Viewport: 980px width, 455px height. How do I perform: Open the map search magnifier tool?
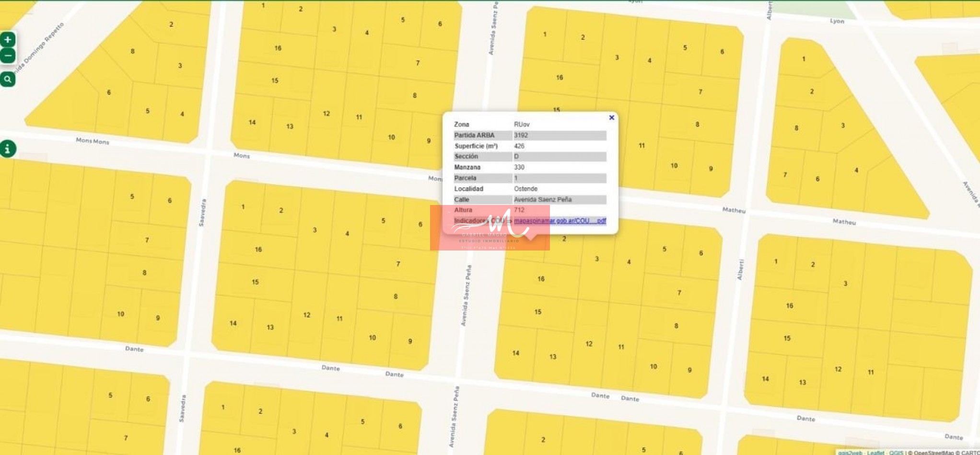8,80
